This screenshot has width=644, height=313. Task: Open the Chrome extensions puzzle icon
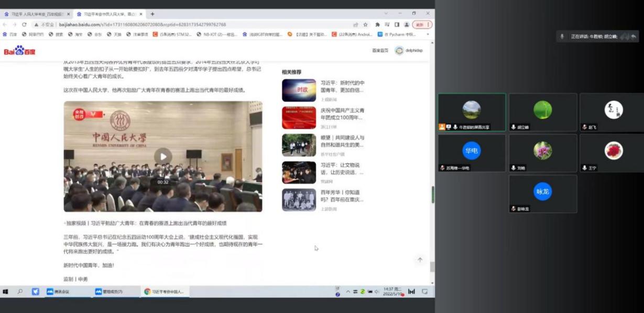tap(377, 25)
